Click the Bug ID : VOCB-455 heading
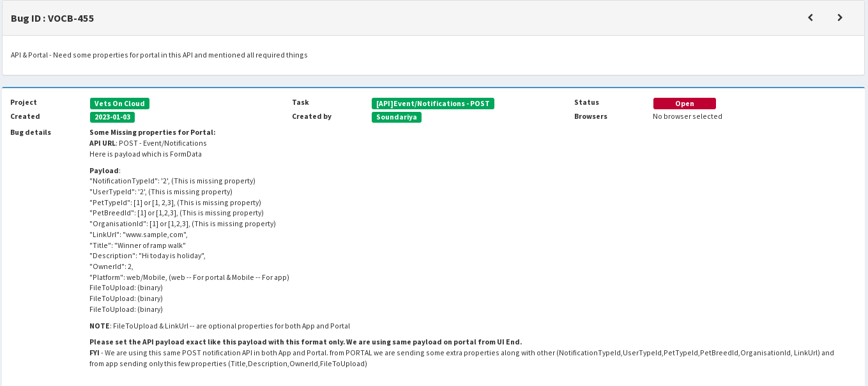868x386 pixels. pyautogui.click(x=52, y=19)
